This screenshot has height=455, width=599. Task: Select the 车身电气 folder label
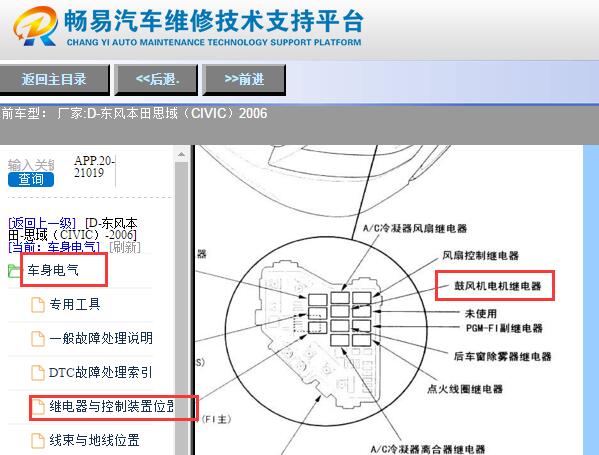pos(53,270)
